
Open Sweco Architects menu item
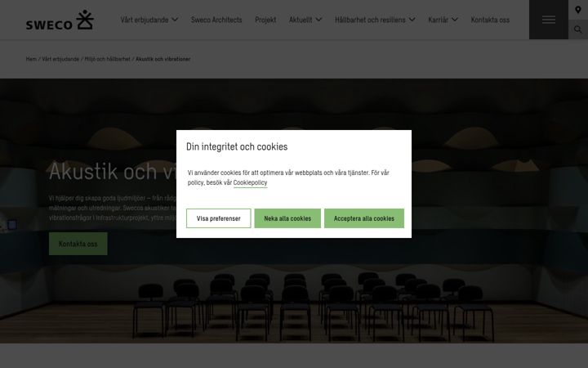pyautogui.click(x=216, y=20)
